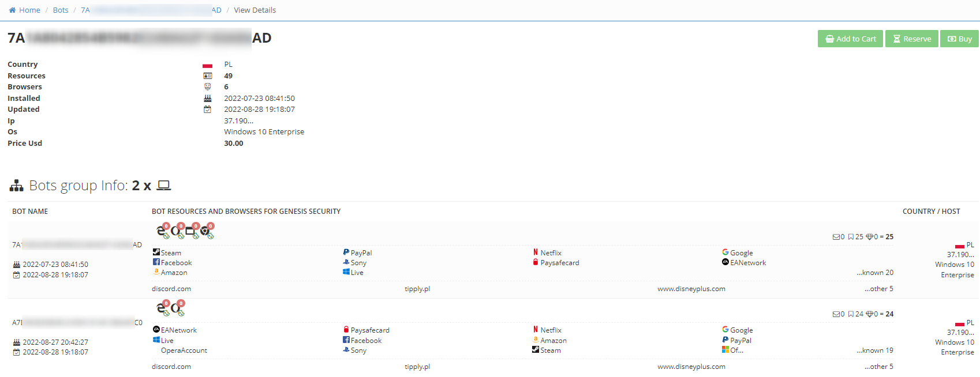Viewport: 980px width, 377px height.
Task: Click the Facebook icon in first bot row
Action: tap(156, 262)
